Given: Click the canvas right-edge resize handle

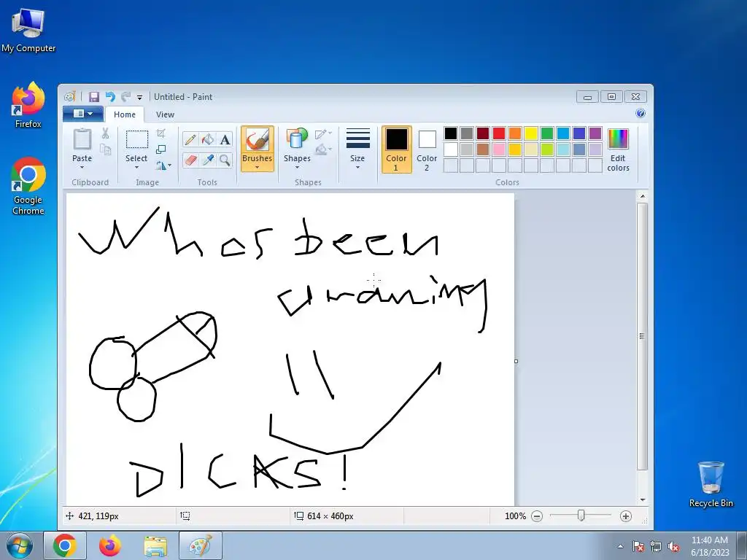Looking at the screenshot, I should pyautogui.click(x=516, y=362).
